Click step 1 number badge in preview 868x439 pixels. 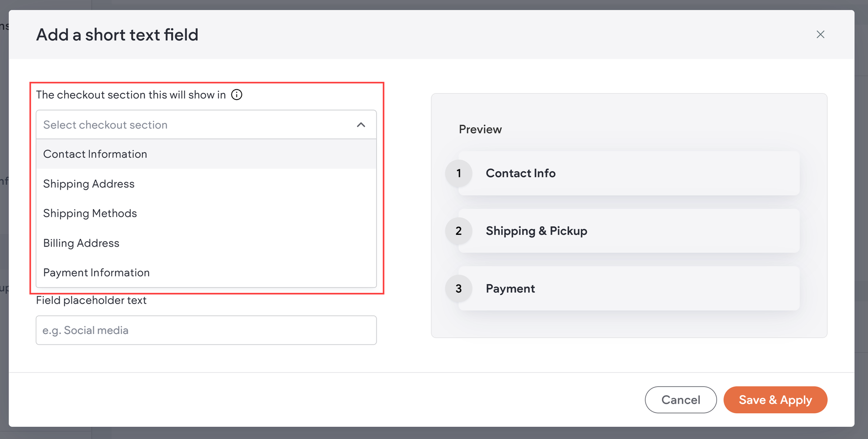(x=458, y=173)
